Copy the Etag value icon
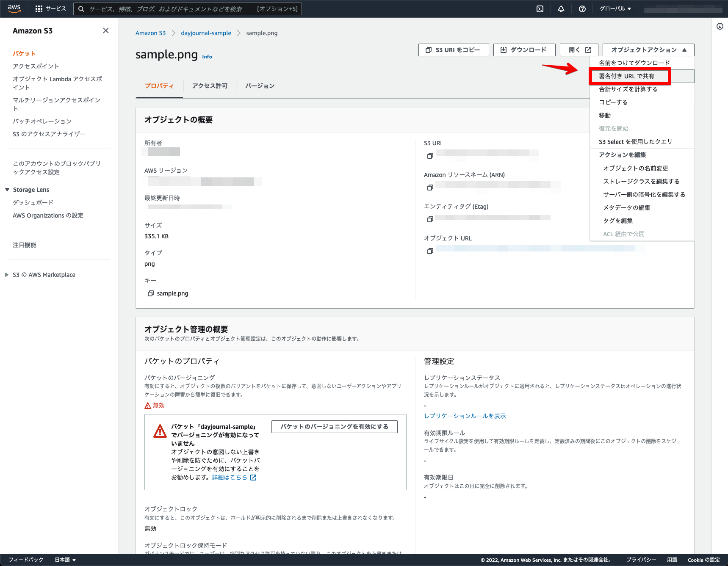The height and width of the screenshot is (566, 728). pyautogui.click(x=430, y=219)
